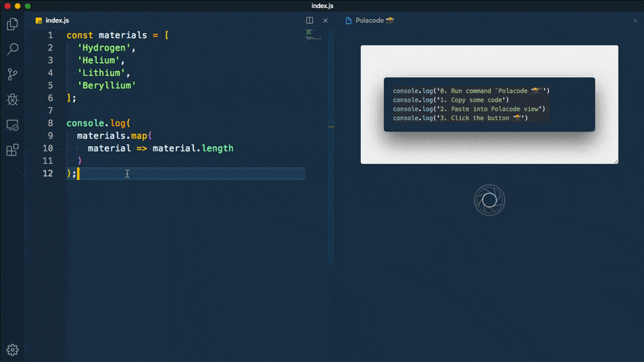644x362 pixels.
Task: Open Remote Explorer icon in activity bar
Action: pyautogui.click(x=12, y=125)
